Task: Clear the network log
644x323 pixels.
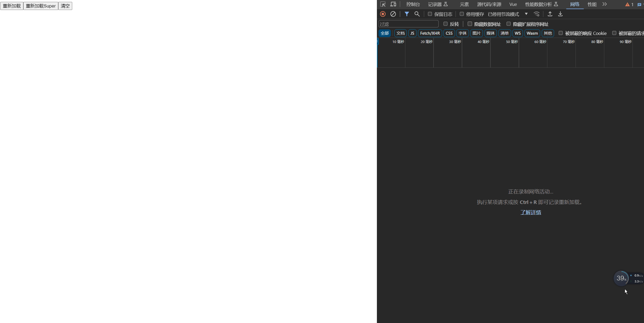Action: [393, 14]
